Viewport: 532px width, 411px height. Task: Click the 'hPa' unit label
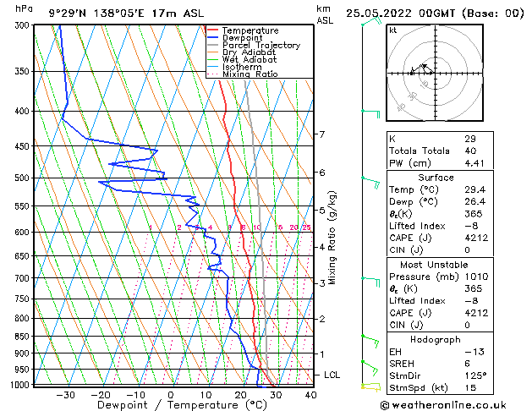click(24, 8)
